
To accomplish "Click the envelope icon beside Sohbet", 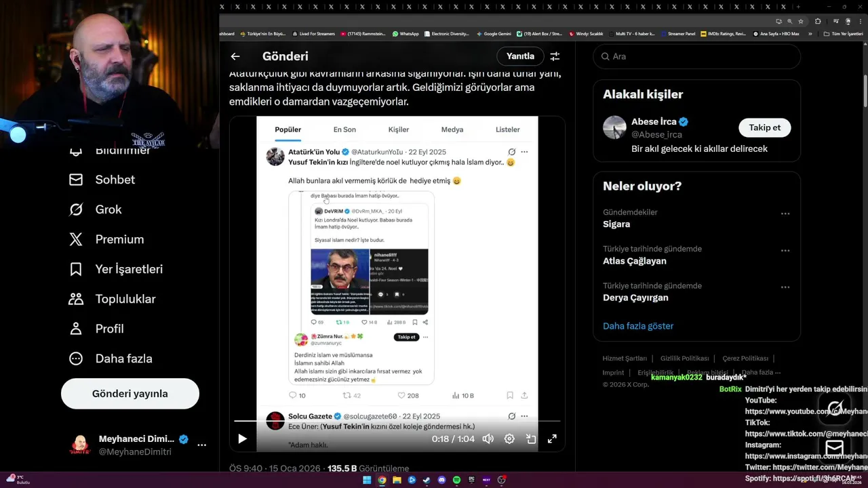I will click(76, 180).
